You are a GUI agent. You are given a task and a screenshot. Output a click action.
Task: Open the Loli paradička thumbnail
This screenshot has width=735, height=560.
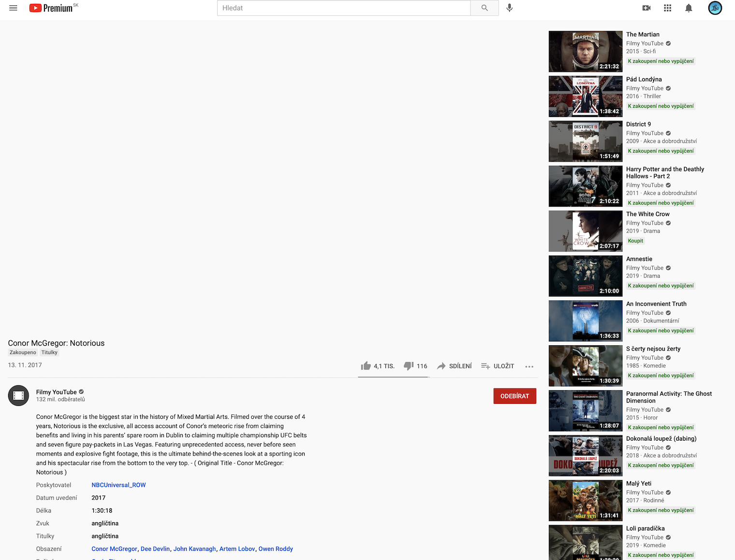[586, 543]
